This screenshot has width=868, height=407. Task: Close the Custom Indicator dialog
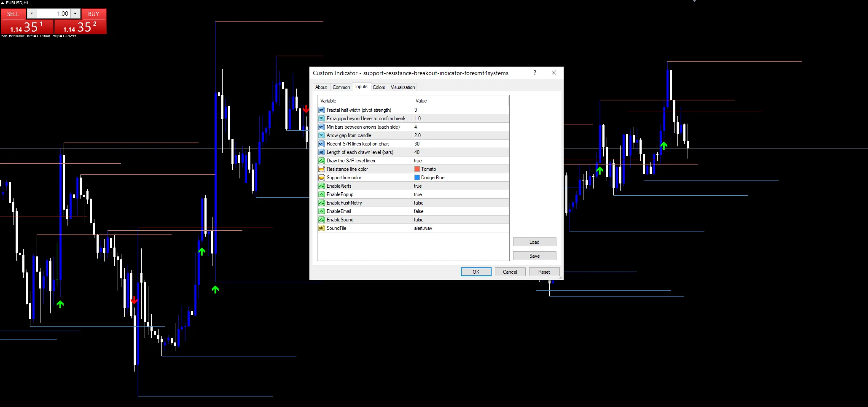[554, 73]
